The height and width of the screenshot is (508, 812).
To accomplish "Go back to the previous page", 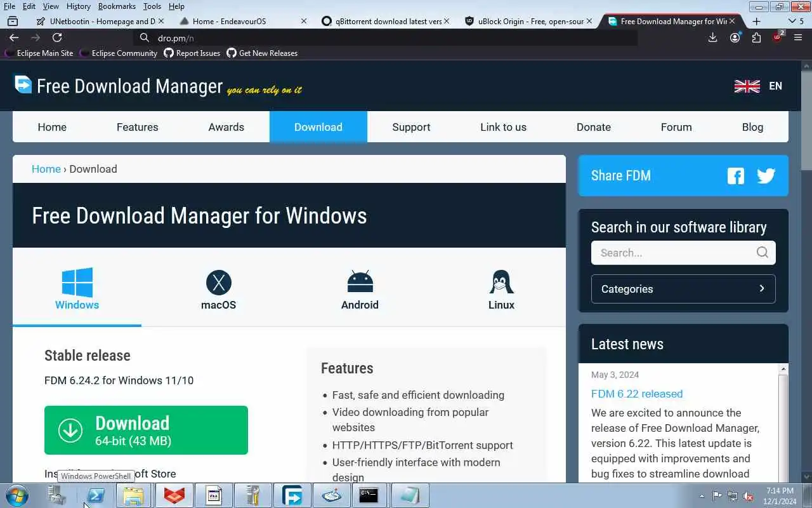I will click(14, 37).
